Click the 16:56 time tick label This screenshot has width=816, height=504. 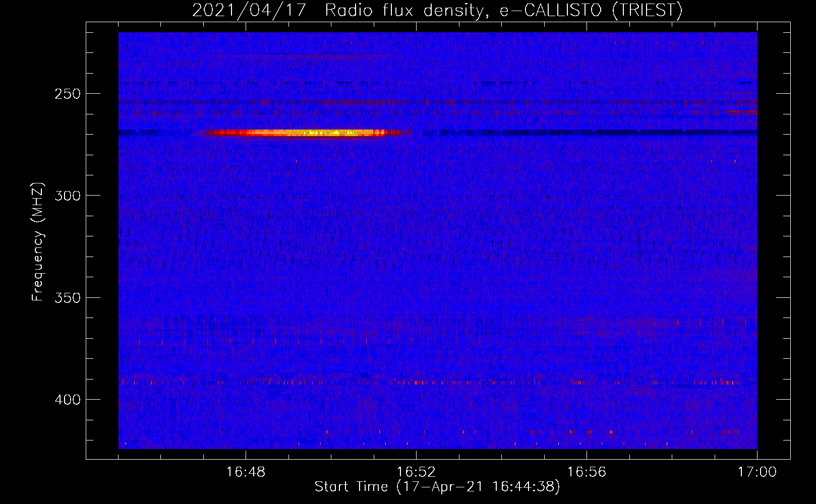pyautogui.click(x=587, y=472)
